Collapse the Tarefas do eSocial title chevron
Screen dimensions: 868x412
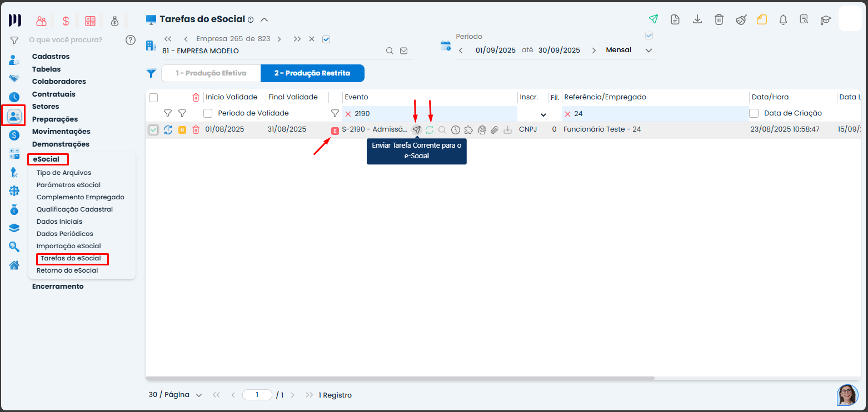click(265, 19)
